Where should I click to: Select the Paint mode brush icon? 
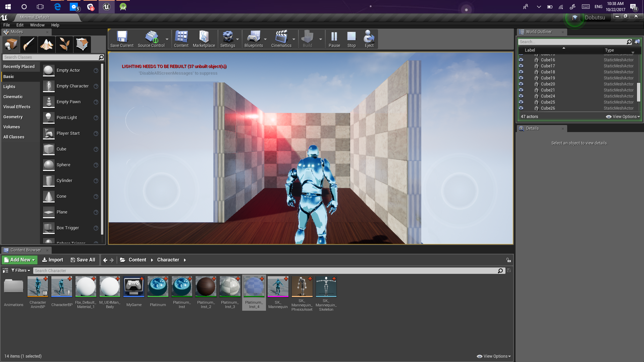(29, 44)
